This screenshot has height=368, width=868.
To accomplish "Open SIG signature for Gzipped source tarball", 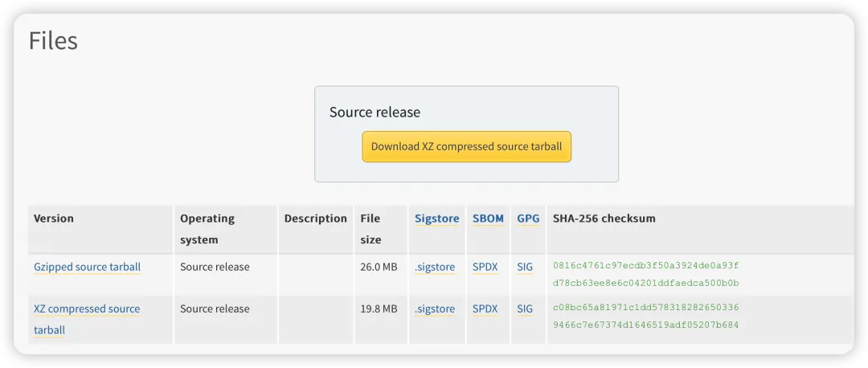I will [525, 267].
